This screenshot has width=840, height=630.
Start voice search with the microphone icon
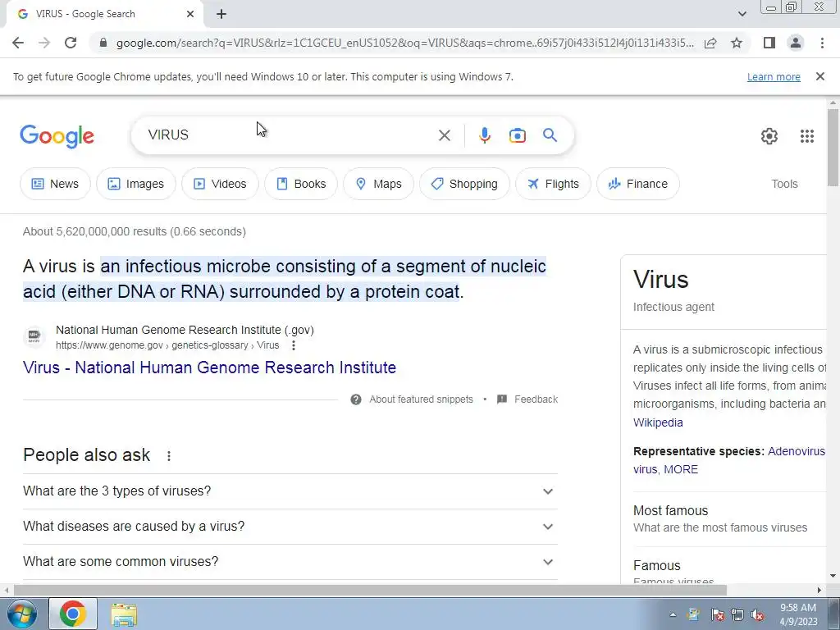pyautogui.click(x=484, y=135)
